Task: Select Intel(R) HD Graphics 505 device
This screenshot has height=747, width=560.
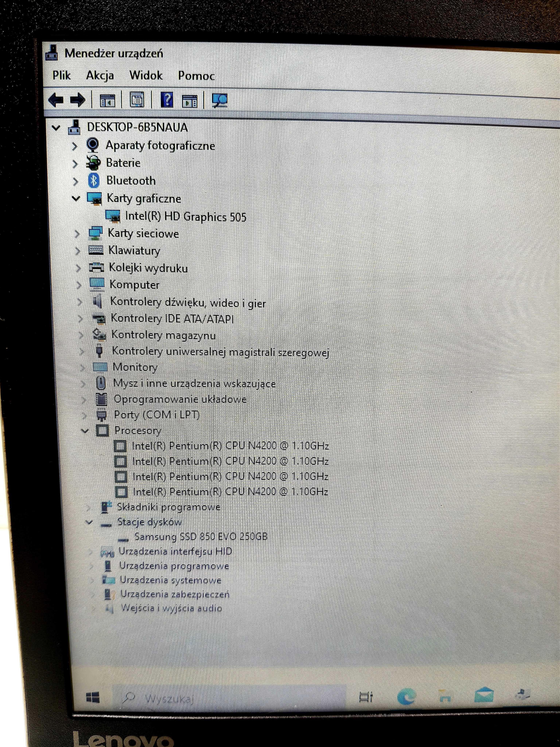Action: click(x=186, y=216)
